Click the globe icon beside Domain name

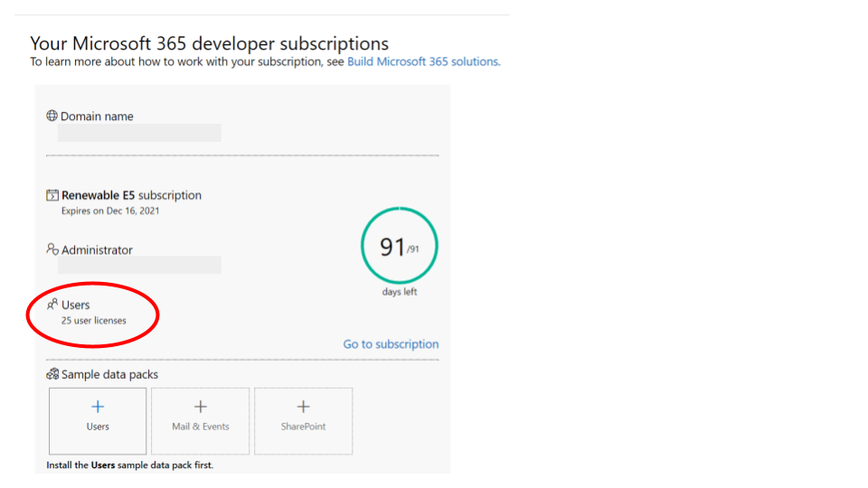click(x=52, y=116)
